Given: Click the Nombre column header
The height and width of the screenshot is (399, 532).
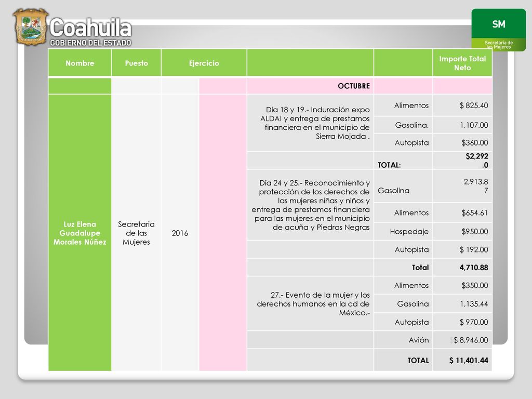Looking at the screenshot, I should (x=79, y=63).
